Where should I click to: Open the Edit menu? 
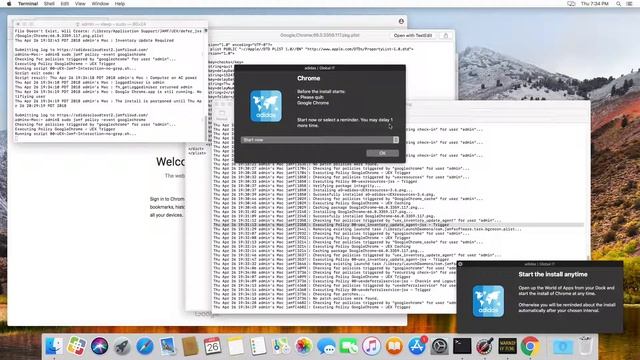[64, 4]
